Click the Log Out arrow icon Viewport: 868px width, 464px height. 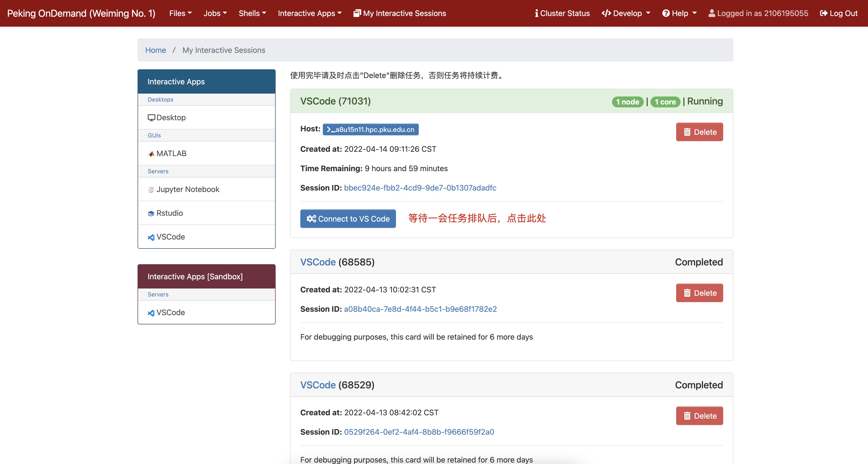point(824,13)
